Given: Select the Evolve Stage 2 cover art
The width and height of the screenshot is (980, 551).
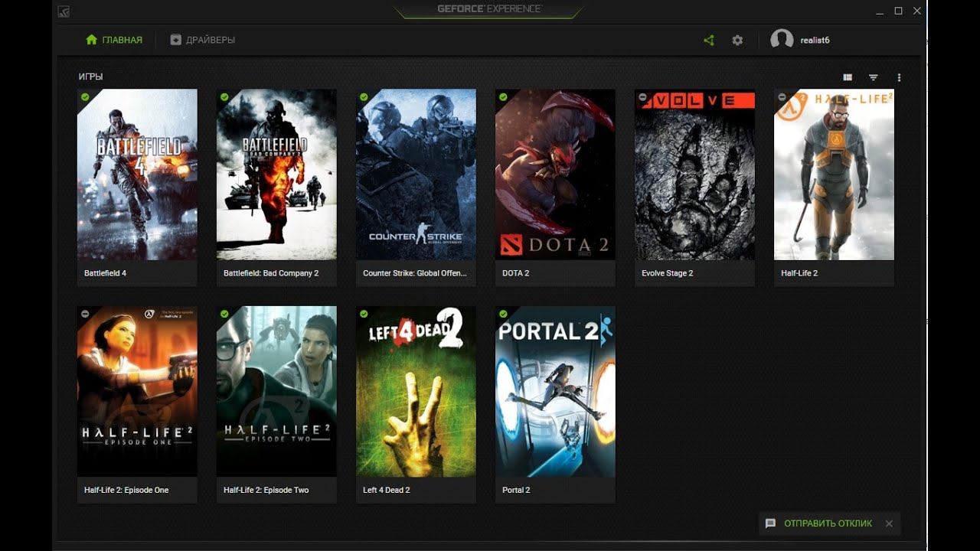Looking at the screenshot, I should click(694, 174).
